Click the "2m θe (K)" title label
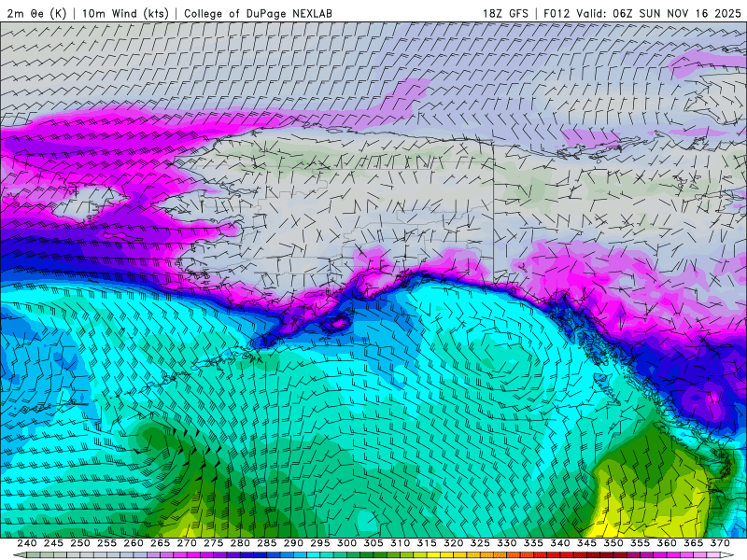Image resolution: width=747 pixels, height=560 pixels. pos(36,13)
